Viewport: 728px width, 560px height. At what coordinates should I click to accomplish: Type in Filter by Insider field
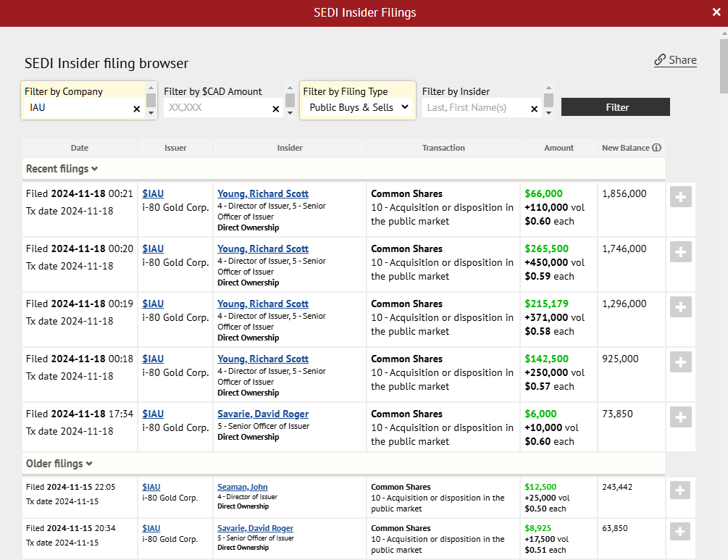[x=474, y=108]
